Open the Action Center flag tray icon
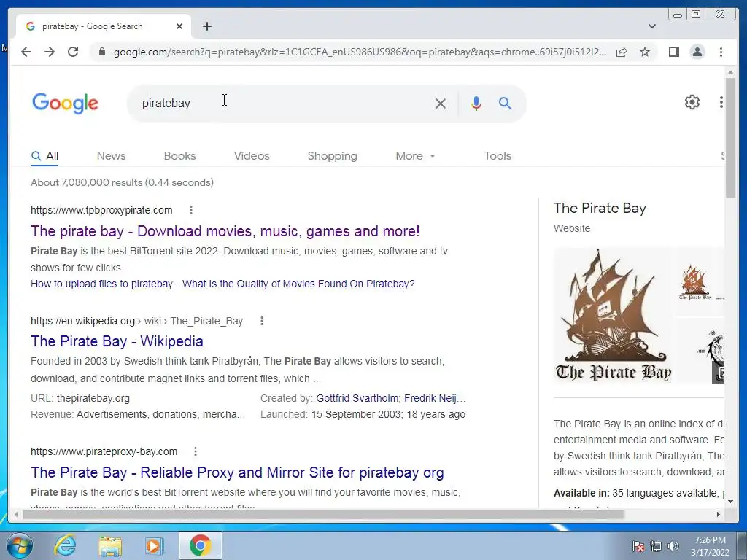The height and width of the screenshot is (560, 747). point(638,546)
